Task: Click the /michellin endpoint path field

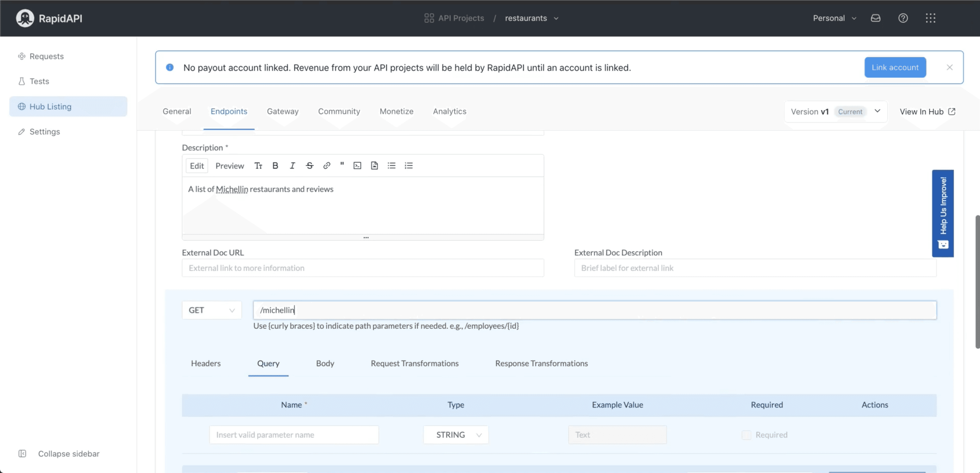Action: [594, 310]
